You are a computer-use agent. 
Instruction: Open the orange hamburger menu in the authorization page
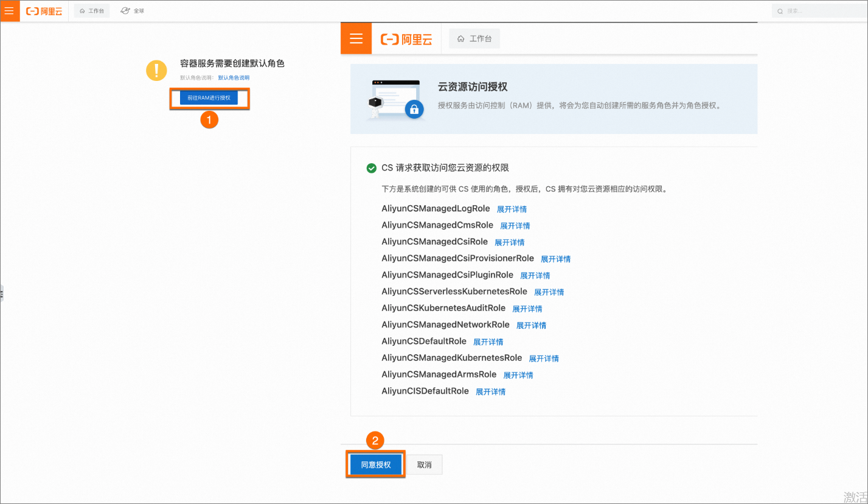point(356,38)
